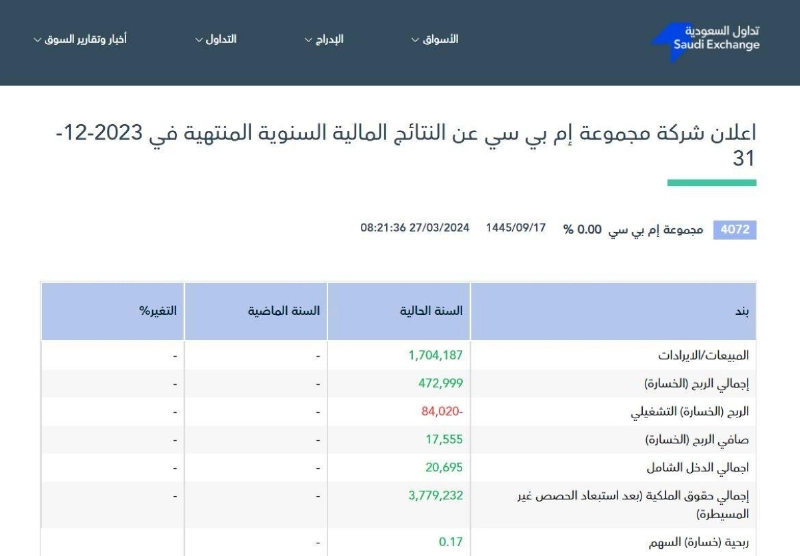Select Hijri date 1445/09/17

pyautogui.click(x=516, y=228)
